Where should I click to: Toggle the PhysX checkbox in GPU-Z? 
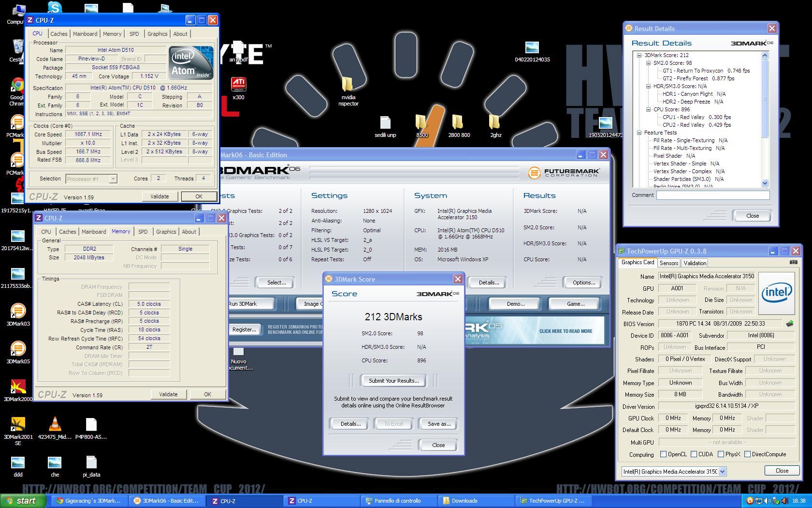721,454
